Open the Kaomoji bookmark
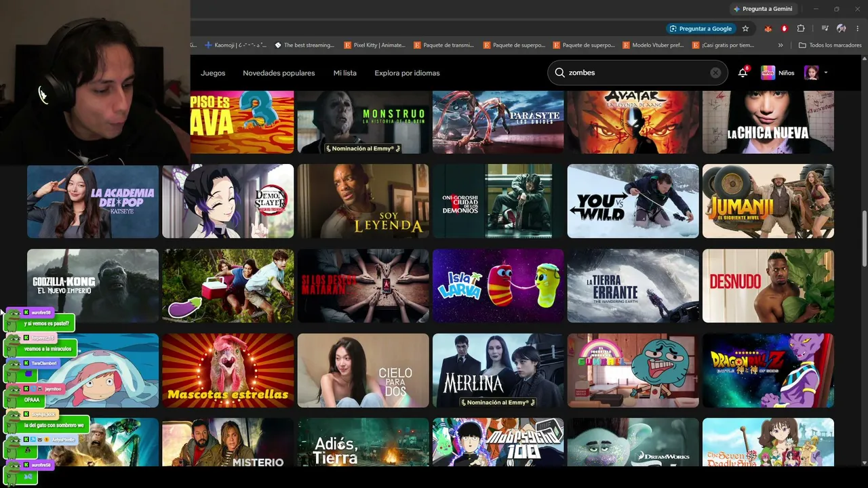 click(235, 45)
